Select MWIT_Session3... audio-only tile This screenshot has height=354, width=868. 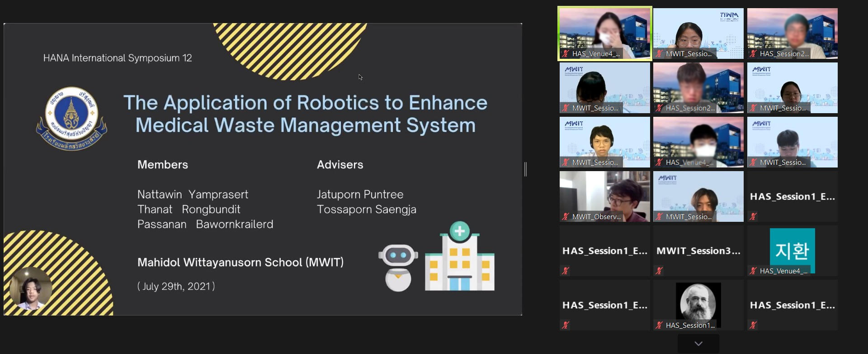pos(698,251)
